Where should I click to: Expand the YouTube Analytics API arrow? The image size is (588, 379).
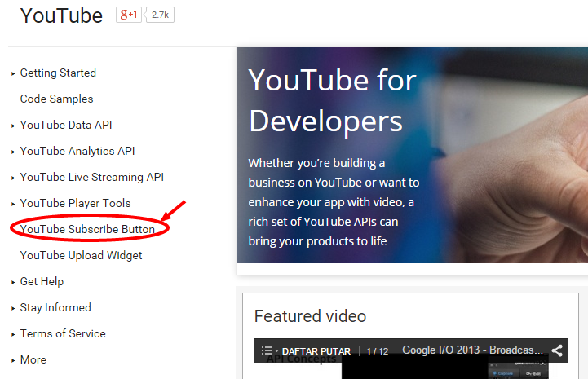click(13, 152)
